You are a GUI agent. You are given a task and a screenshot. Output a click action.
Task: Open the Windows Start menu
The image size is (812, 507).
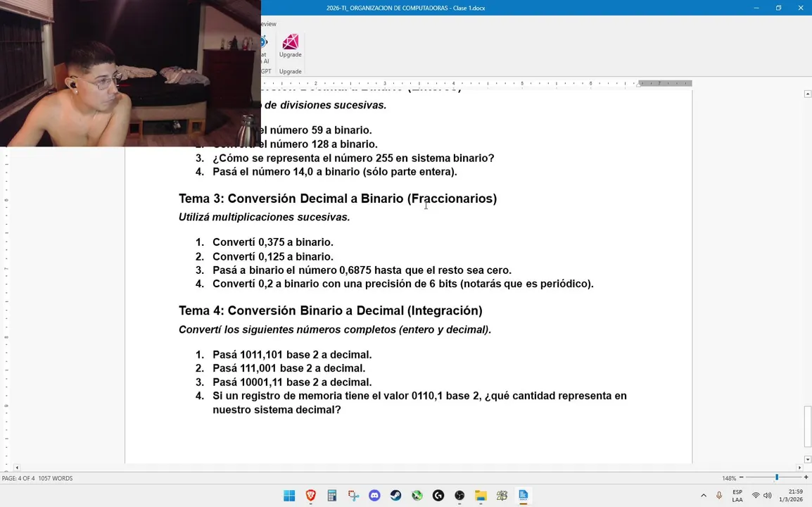pos(289,496)
